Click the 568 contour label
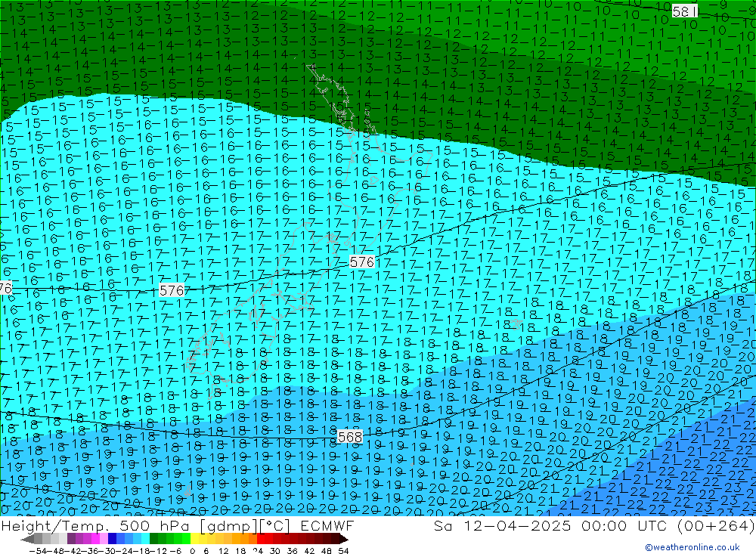The image size is (756, 554). point(350,437)
